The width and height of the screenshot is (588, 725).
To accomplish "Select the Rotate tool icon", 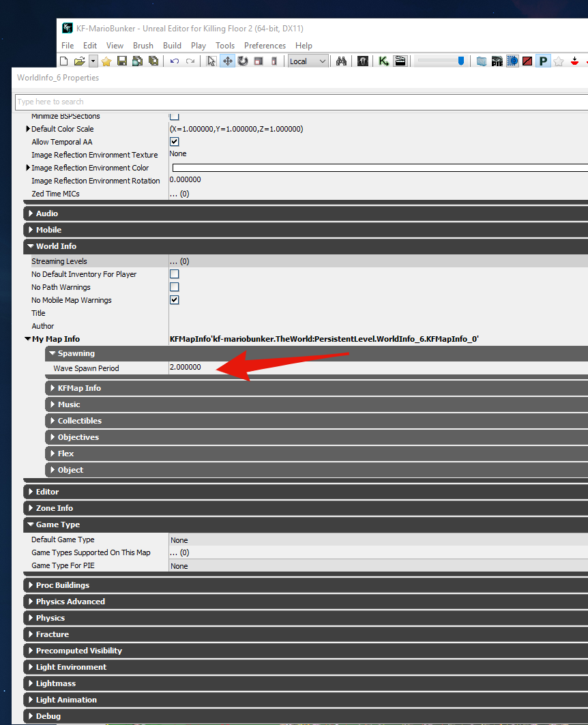I will click(x=243, y=61).
